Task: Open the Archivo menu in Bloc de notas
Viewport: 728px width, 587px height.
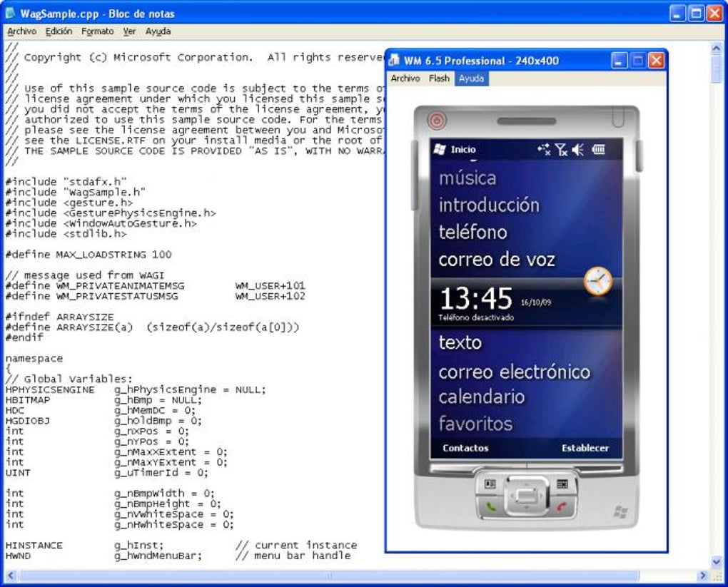Action: point(22,31)
